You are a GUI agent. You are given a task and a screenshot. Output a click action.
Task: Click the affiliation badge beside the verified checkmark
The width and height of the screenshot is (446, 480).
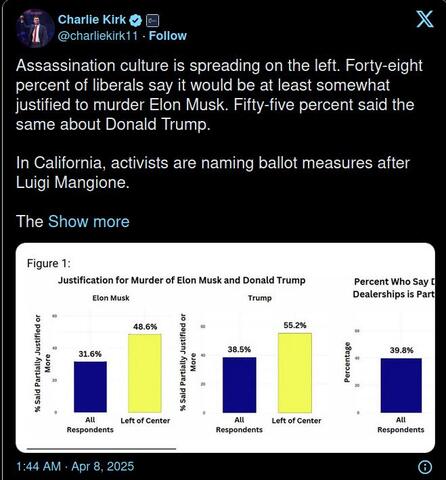click(153, 21)
